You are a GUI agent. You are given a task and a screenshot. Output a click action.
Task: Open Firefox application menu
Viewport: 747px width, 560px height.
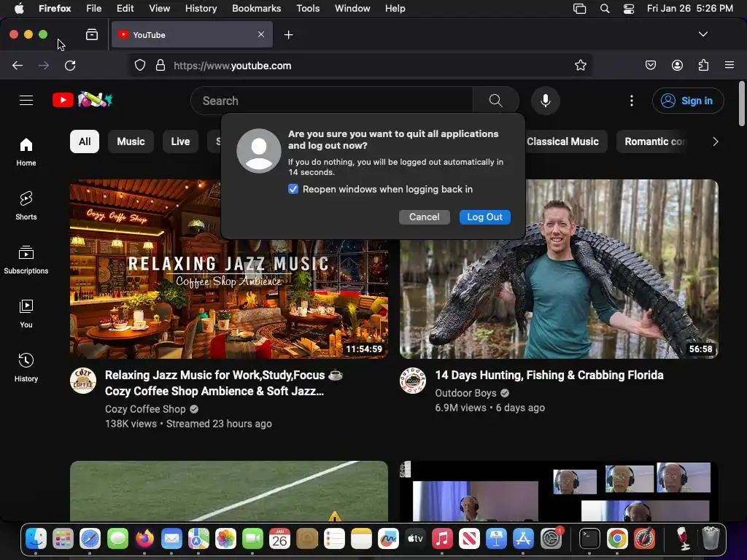(729, 65)
